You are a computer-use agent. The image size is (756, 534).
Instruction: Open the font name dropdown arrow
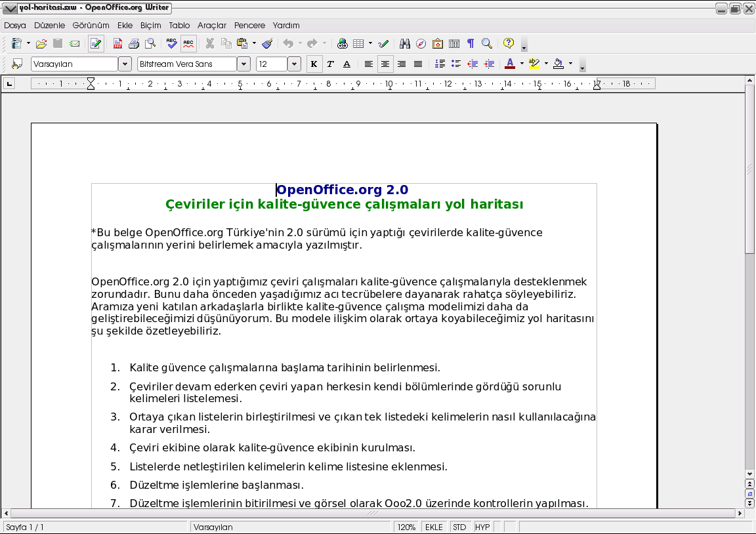[x=244, y=64]
